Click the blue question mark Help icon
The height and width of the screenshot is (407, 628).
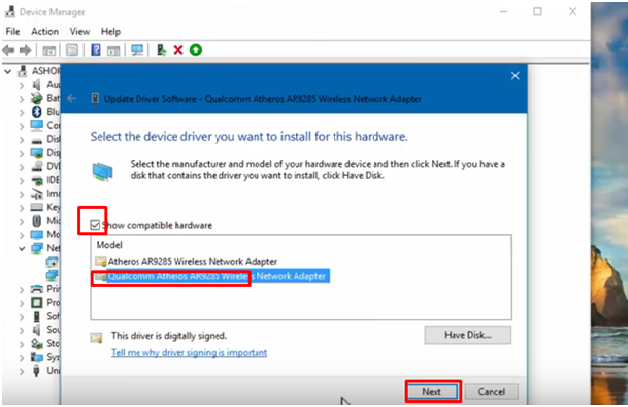pos(96,50)
